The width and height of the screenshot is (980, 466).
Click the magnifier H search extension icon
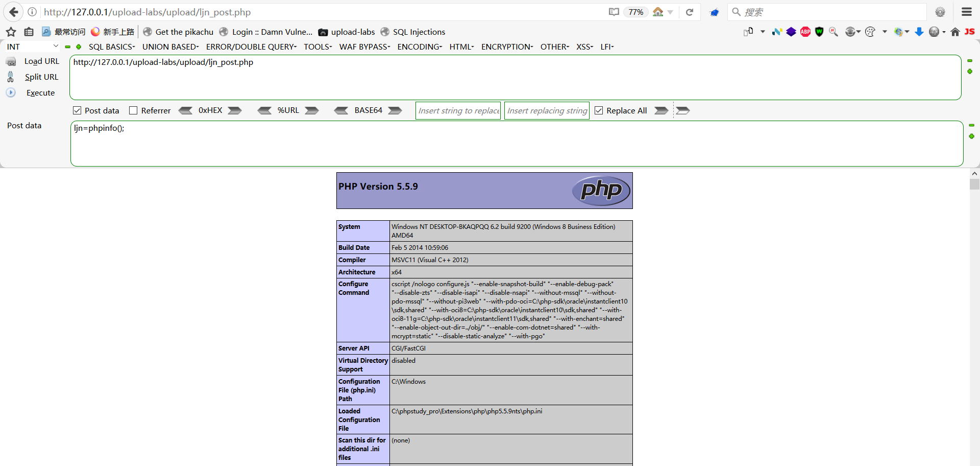point(834,32)
